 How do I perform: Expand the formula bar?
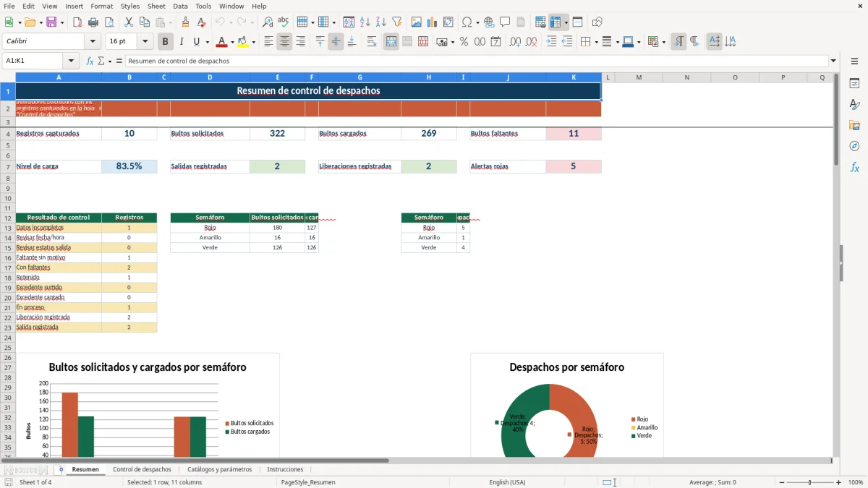(833, 61)
